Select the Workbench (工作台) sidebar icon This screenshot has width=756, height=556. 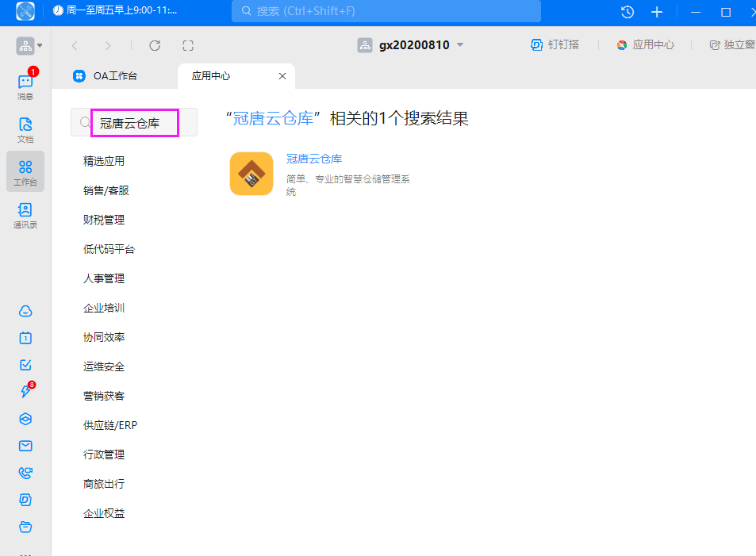coord(25,171)
